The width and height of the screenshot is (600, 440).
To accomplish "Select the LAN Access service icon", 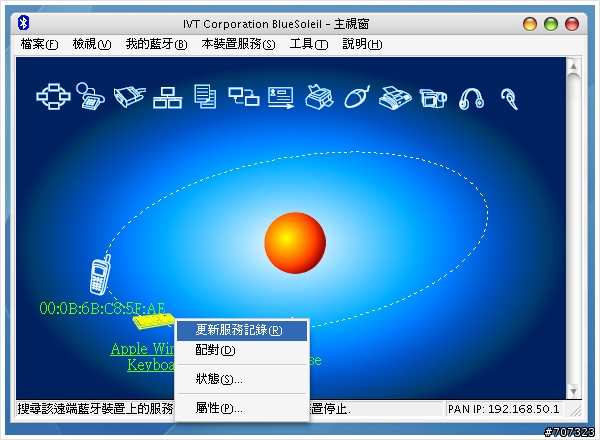I will point(168,98).
